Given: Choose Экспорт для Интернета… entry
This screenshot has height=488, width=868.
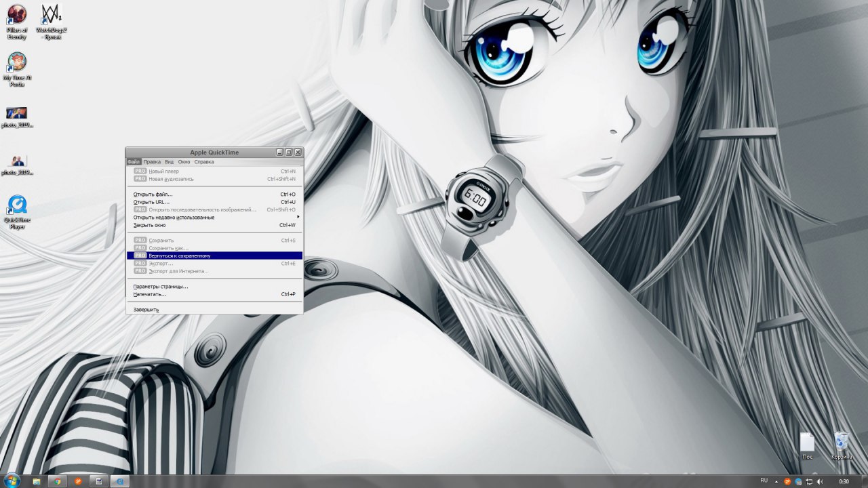Looking at the screenshot, I should [x=214, y=271].
